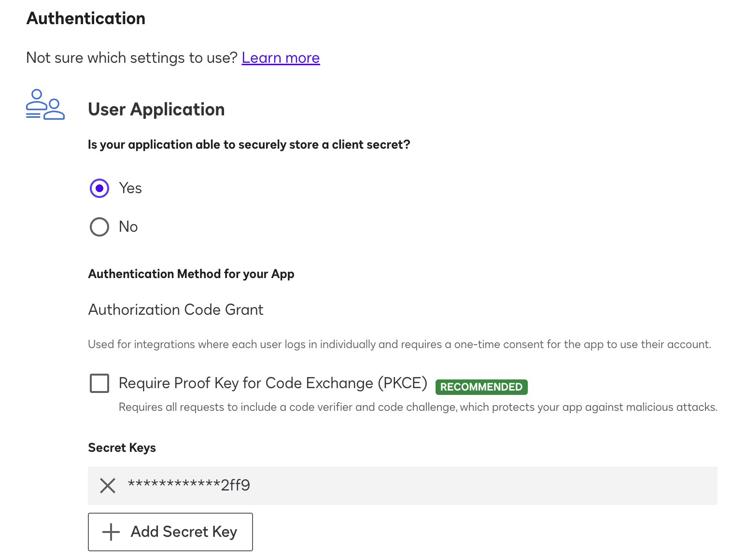
Task: Click the Add Secret Key button
Action: coord(170,532)
